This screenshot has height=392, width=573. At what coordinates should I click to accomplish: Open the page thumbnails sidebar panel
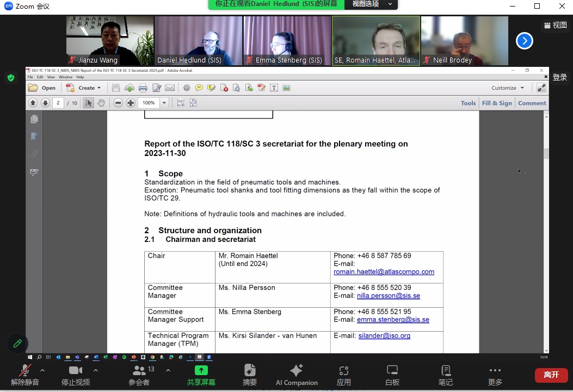pyautogui.click(x=34, y=120)
